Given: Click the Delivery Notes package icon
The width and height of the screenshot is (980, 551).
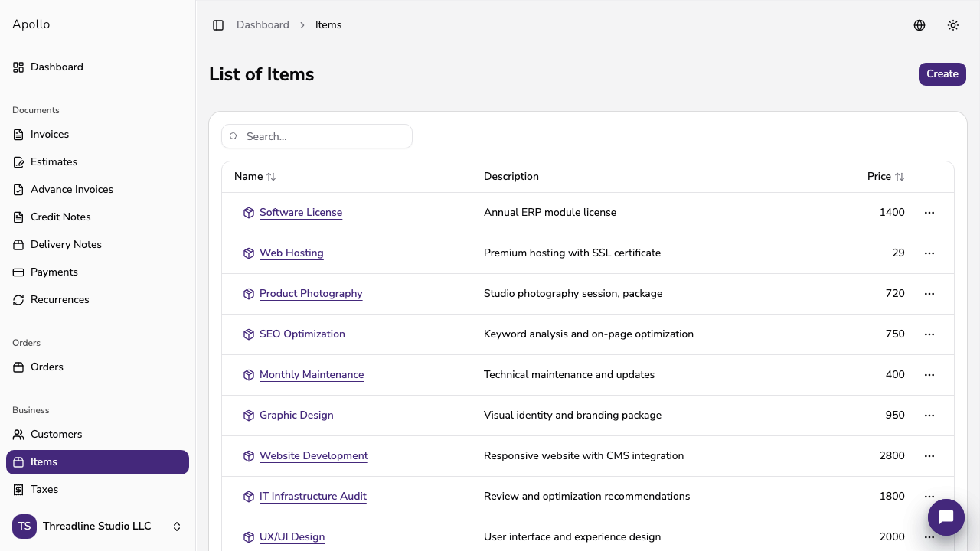Looking at the screenshot, I should pos(18,245).
